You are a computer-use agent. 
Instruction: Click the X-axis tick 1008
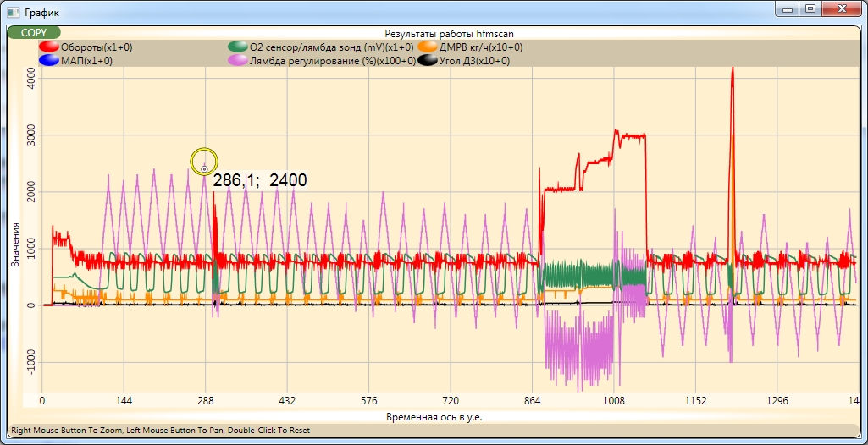pyautogui.click(x=614, y=401)
